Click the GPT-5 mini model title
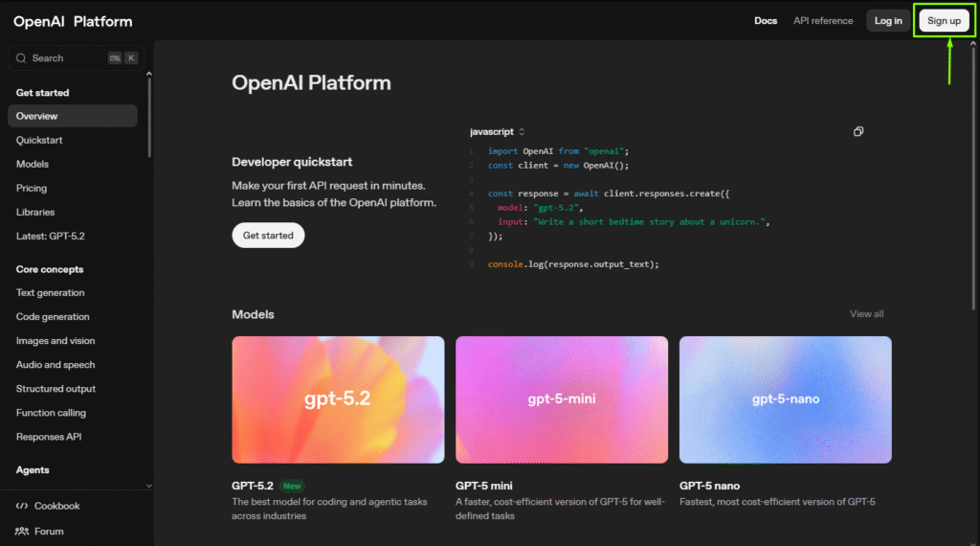Screen dimensions: 980x546 click(483, 486)
